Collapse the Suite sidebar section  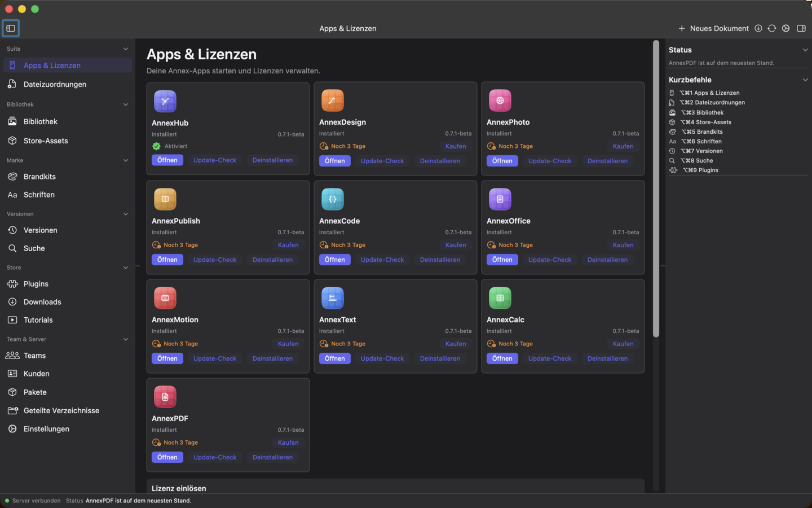tap(126, 49)
